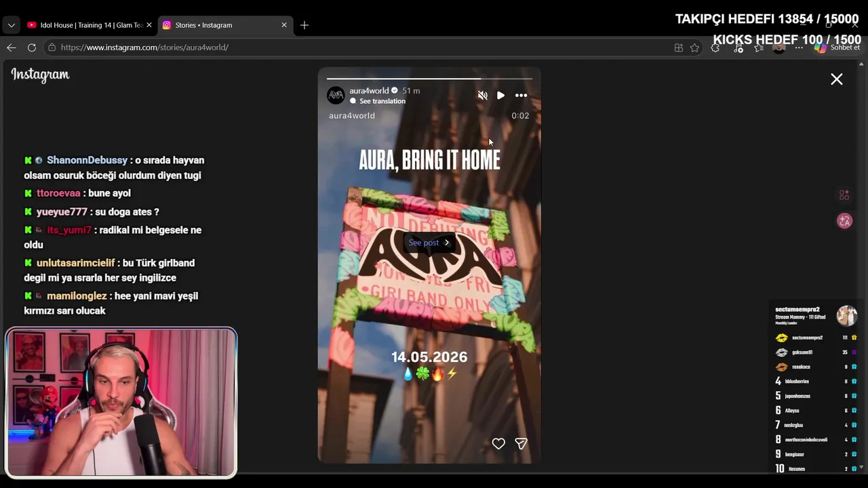Go back using the browser back arrow

point(12,47)
